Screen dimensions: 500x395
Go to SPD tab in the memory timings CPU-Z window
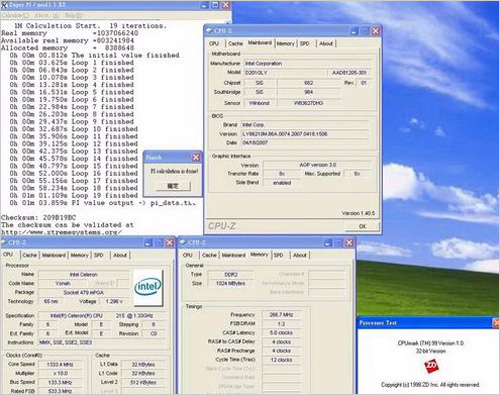(x=278, y=255)
